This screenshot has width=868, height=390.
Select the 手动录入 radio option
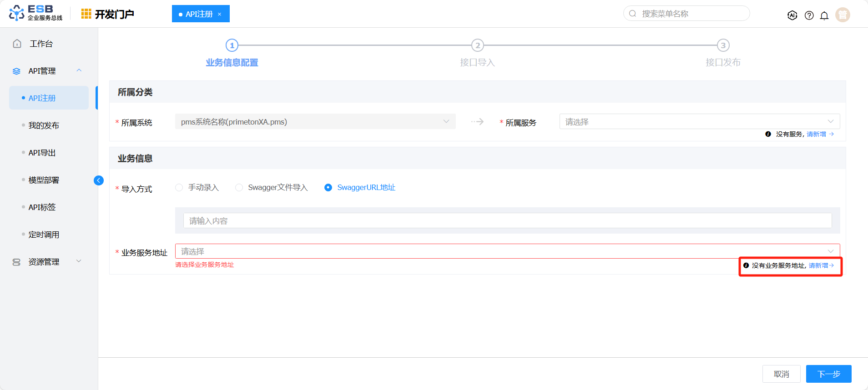click(x=179, y=188)
